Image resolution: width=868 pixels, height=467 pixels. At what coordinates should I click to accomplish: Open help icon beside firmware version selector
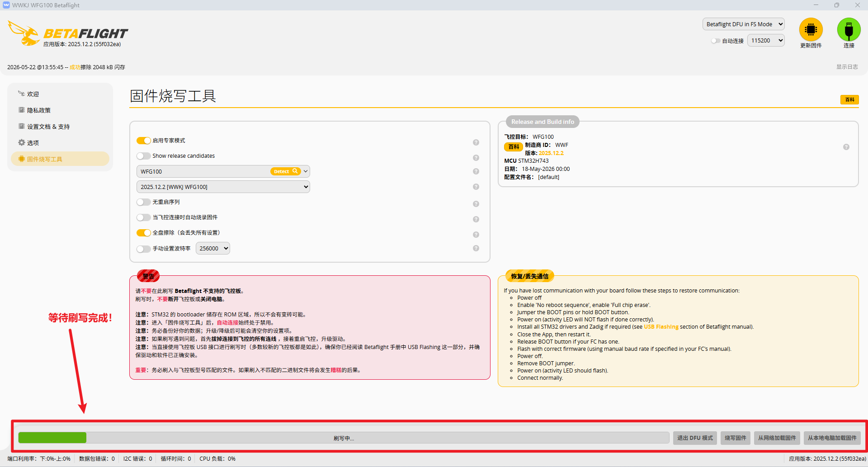[x=476, y=187]
